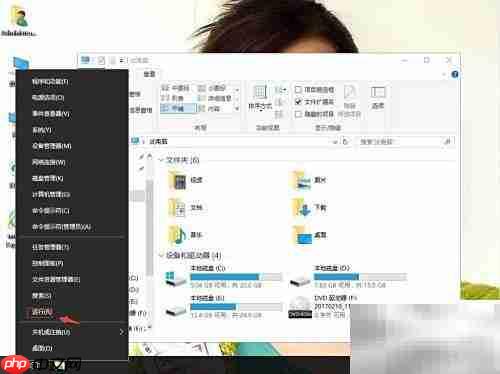Image resolution: width=500 pixels, height=374 pixels.
Task: Open the Desktop folder icon in Explorer
Action: (x=302, y=236)
